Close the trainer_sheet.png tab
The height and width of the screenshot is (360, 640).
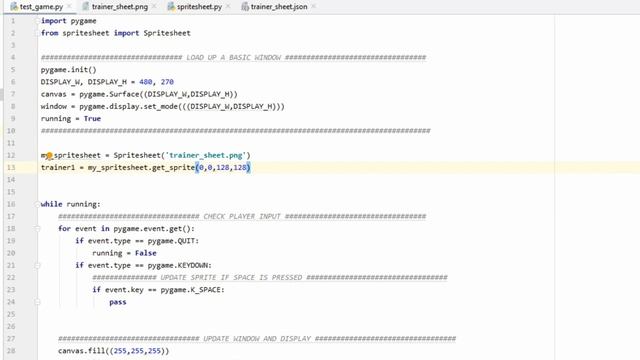click(154, 7)
